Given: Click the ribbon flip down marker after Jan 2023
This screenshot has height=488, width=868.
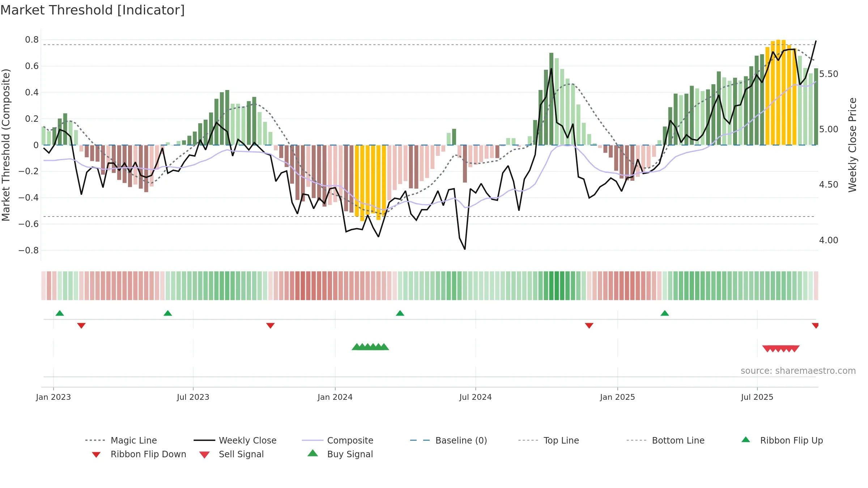Looking at the screenshot, I should pyautogui.click(x=81, y=326).
